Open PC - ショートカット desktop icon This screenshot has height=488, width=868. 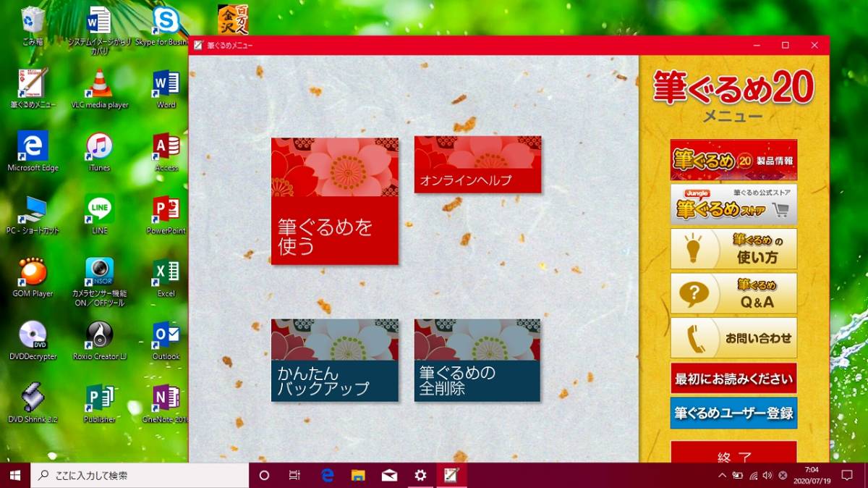(33, 214)
